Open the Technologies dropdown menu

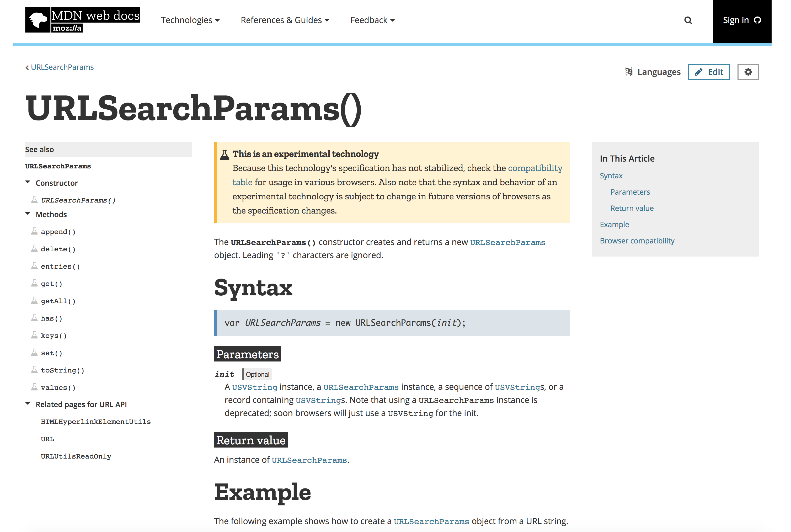(x=190, y=20)
